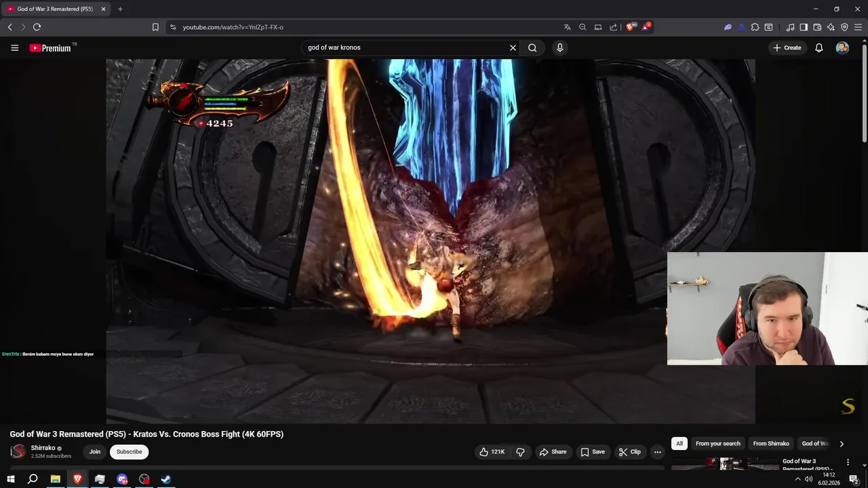Open browser translate page icon
This screenshot has height=488, width=868.
click(x=567, y=27)
